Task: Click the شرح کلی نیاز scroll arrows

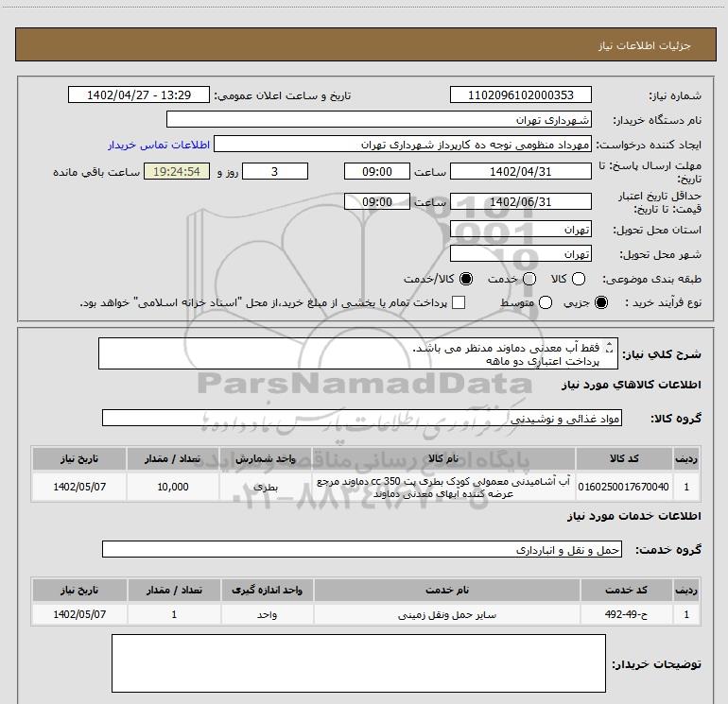Action: coord(610,348)
